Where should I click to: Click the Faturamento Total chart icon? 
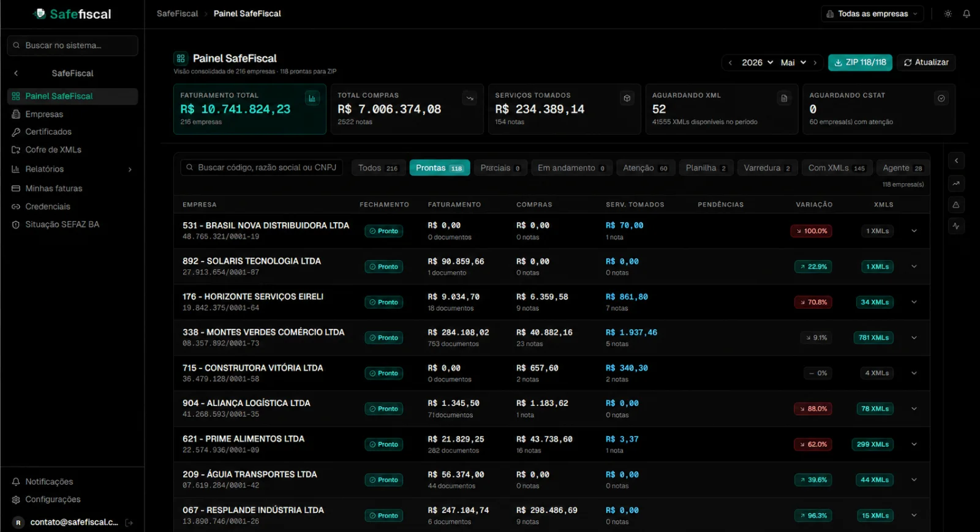tap(312, 98)
